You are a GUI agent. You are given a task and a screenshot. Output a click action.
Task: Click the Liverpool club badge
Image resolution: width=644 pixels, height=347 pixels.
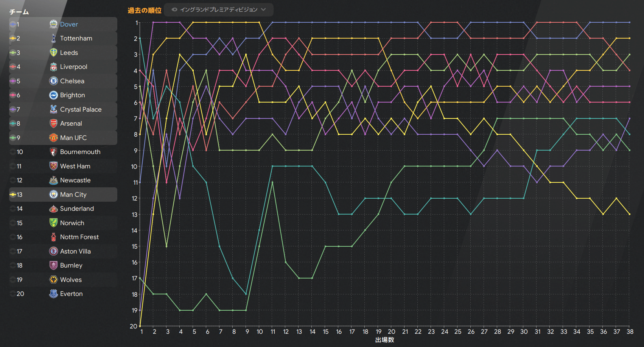pos(53,67)
